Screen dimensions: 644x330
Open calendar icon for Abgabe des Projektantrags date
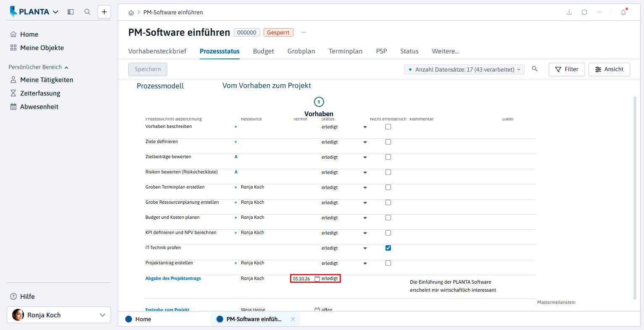tap(317, 279)
